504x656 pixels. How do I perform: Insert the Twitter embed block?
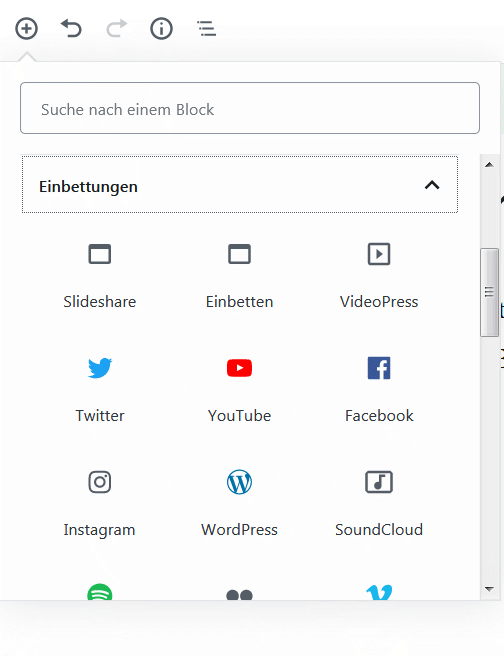click(100, 368)
